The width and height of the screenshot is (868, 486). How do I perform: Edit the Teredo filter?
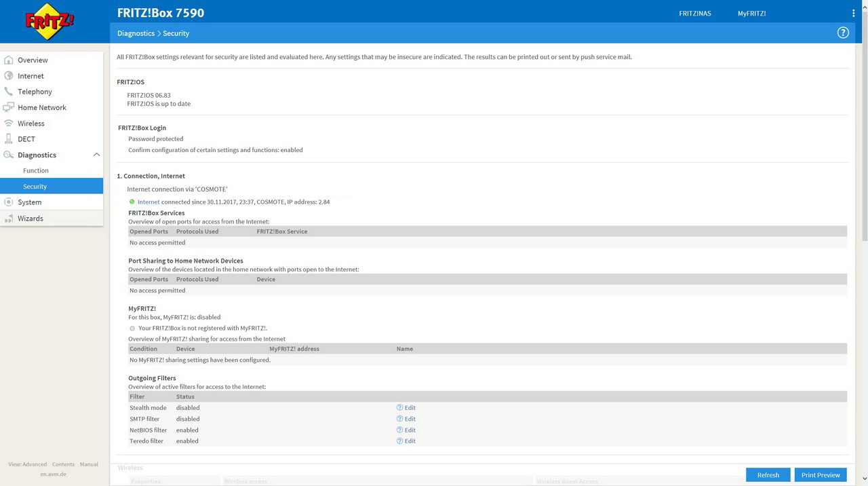410,441
